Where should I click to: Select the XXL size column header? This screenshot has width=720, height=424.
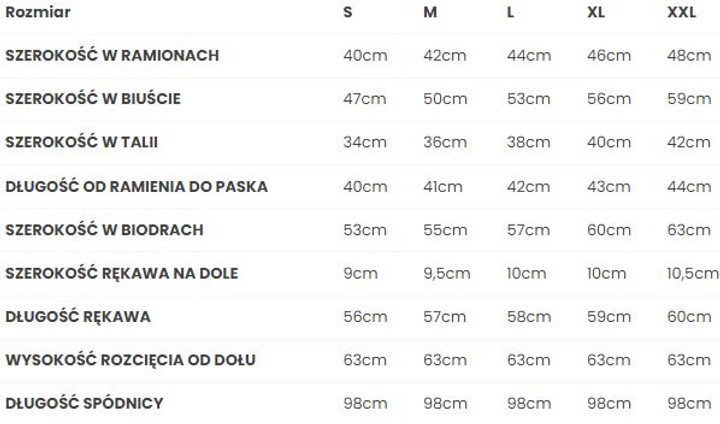(x=681, y=12)
